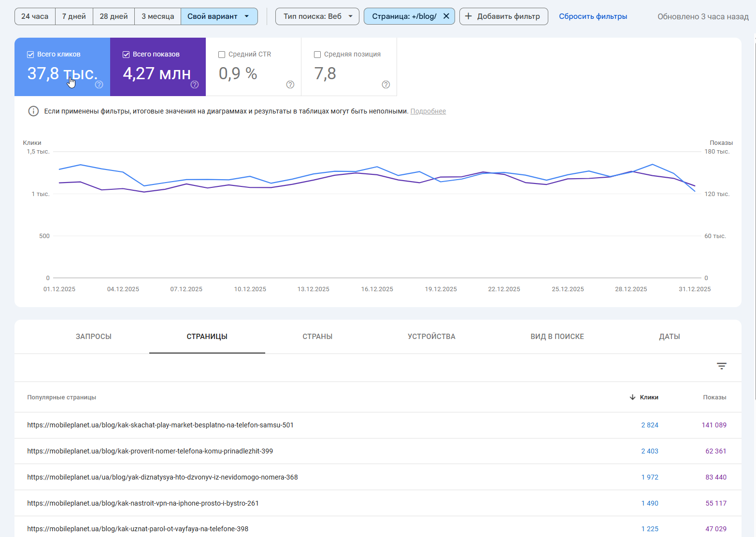Sort by Клики column arrow
The image size is (756, 537).
pos(632,397)
